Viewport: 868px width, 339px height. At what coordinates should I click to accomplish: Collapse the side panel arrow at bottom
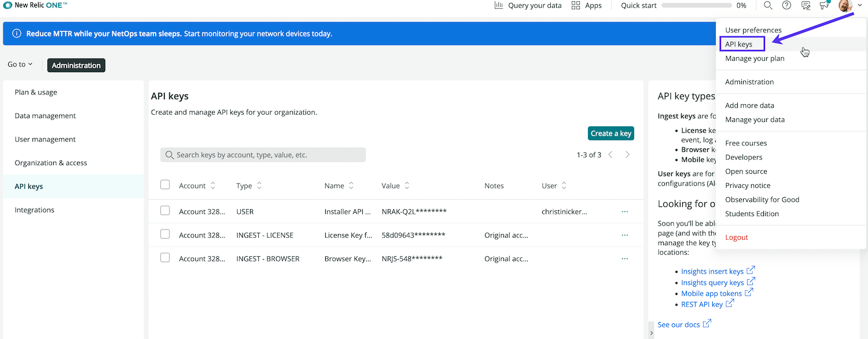tap(652, 333)
